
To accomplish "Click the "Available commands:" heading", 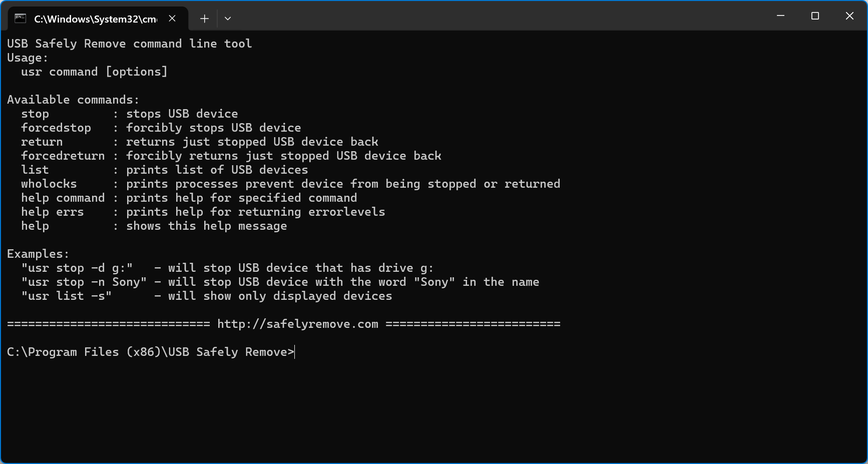I will (x=73, y=100).
